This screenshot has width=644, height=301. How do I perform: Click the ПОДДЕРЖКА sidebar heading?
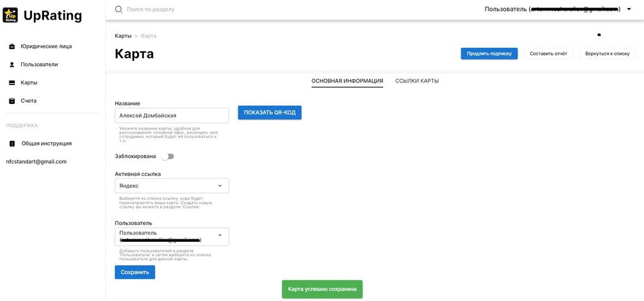(x=22, y=125)
